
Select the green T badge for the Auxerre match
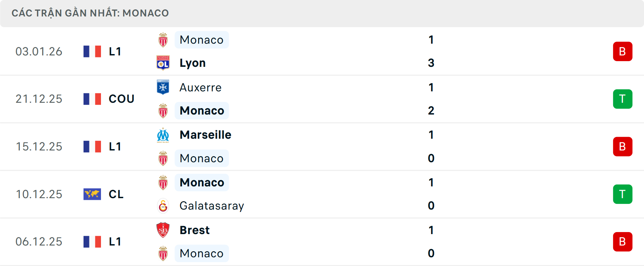click(623, 99)
